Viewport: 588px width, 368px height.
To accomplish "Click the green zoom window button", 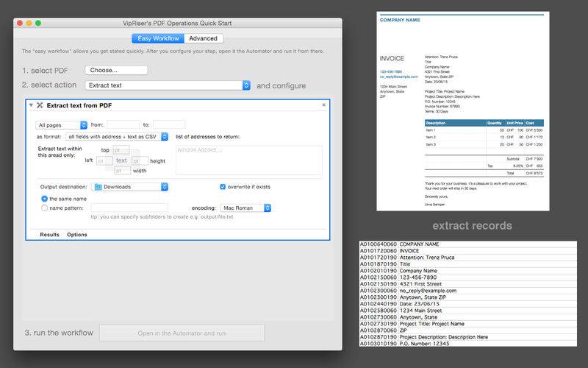I will click(38, 24).
